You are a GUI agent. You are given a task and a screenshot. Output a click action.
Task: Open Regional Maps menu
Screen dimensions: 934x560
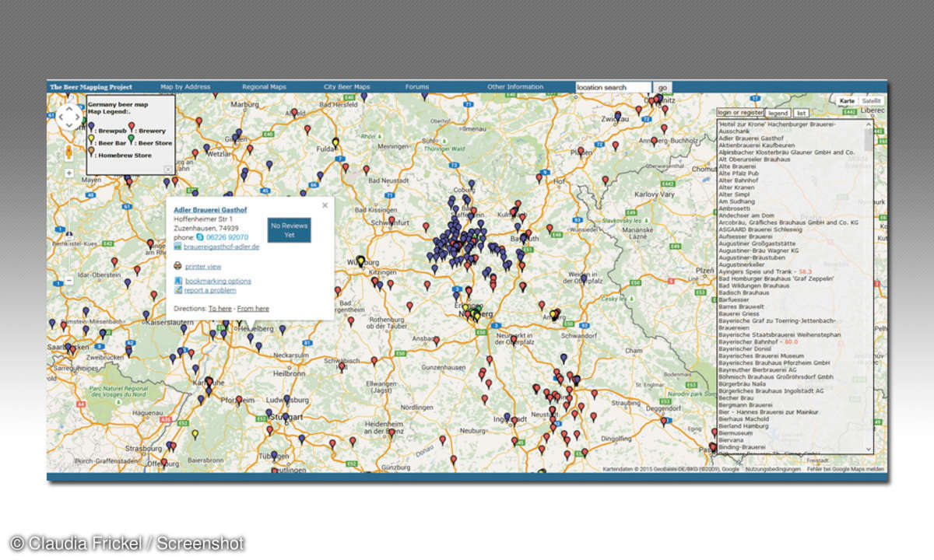pyautogui.click(x=264, y=87)
